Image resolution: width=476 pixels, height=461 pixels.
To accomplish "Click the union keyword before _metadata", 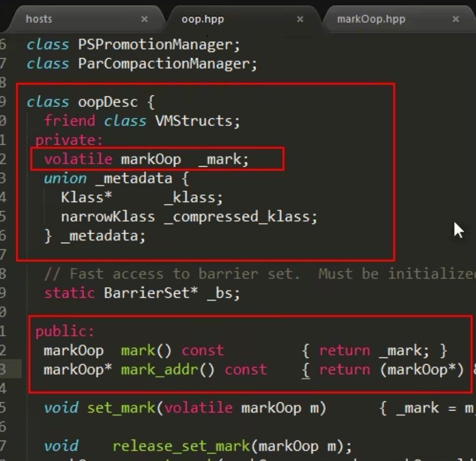I will 65,178.
